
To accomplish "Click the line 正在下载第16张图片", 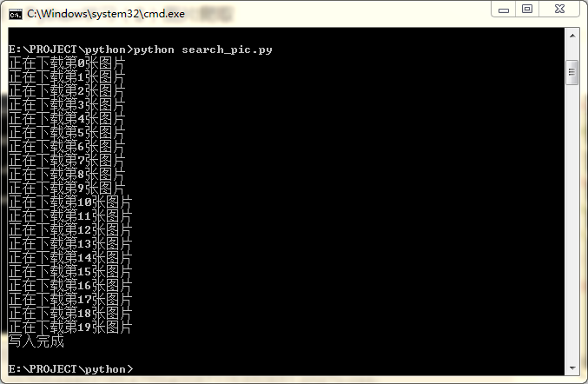I will 70,285.
